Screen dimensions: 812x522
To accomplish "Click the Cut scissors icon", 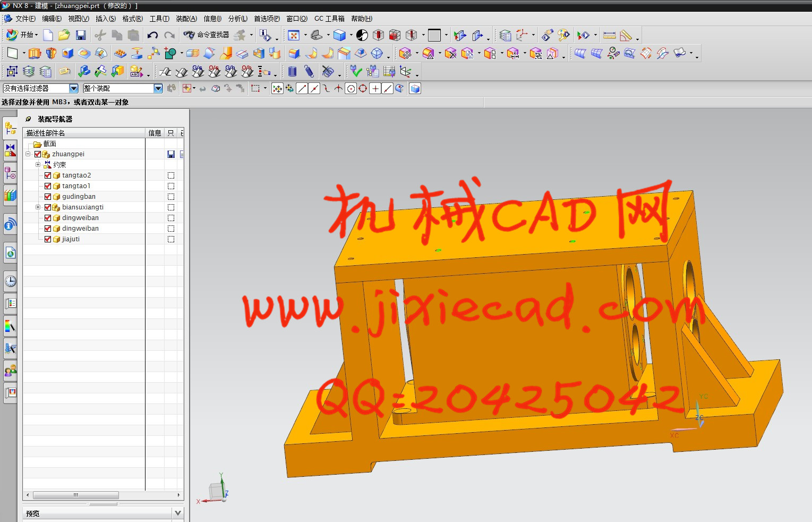I will [x=100, y=35].
